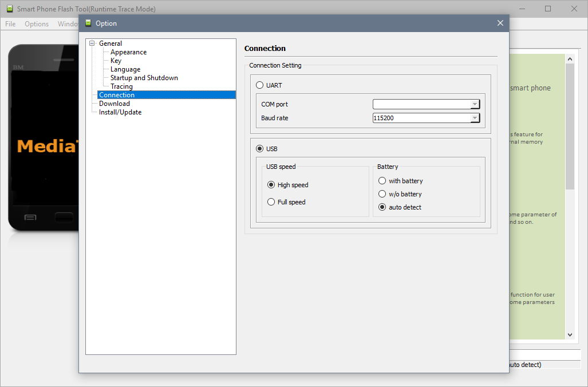588x387 pixels.
Task: Choose Full speed USB option
Action: (271, 202)
